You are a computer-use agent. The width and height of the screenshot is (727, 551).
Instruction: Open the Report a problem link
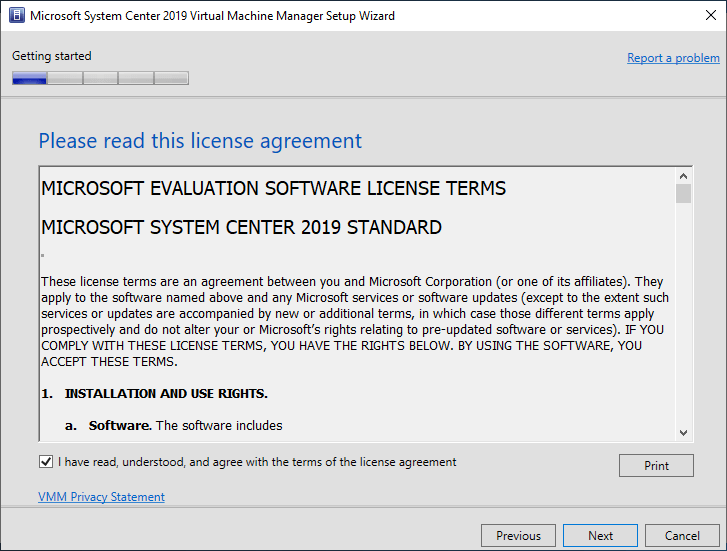tap(673, 58)
